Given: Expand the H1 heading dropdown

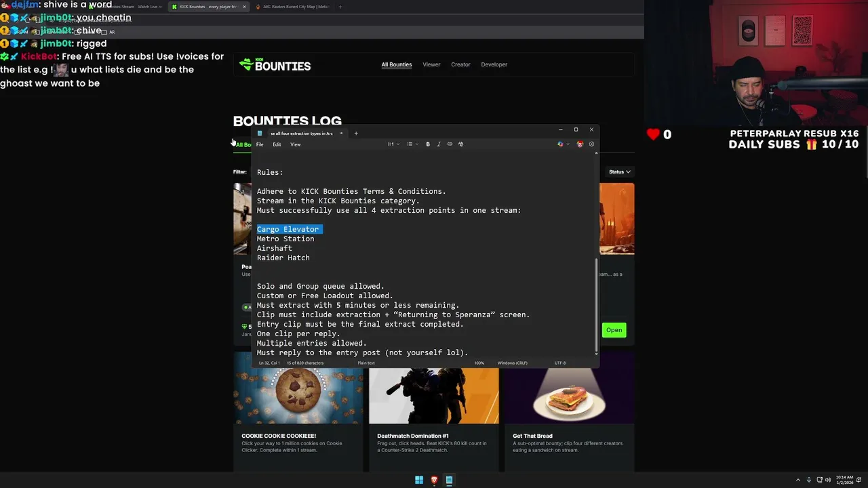Looking at the screenshot, I should [393, 144].
